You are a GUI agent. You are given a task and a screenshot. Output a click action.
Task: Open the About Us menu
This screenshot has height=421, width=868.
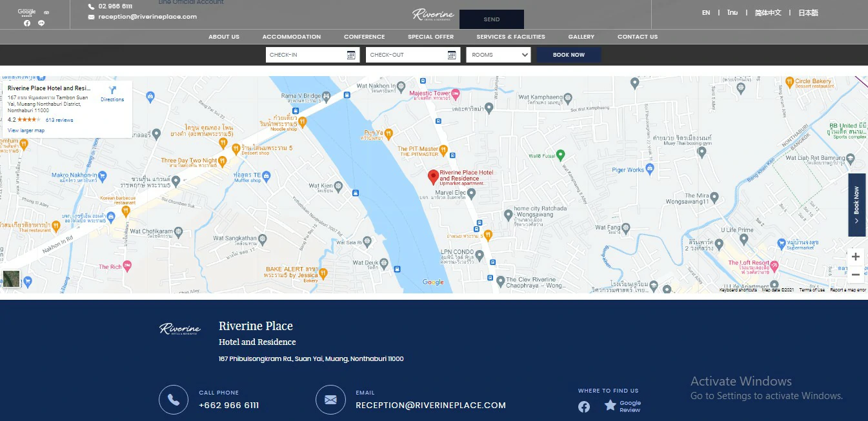pyautogui.click(x=224, y=37)
